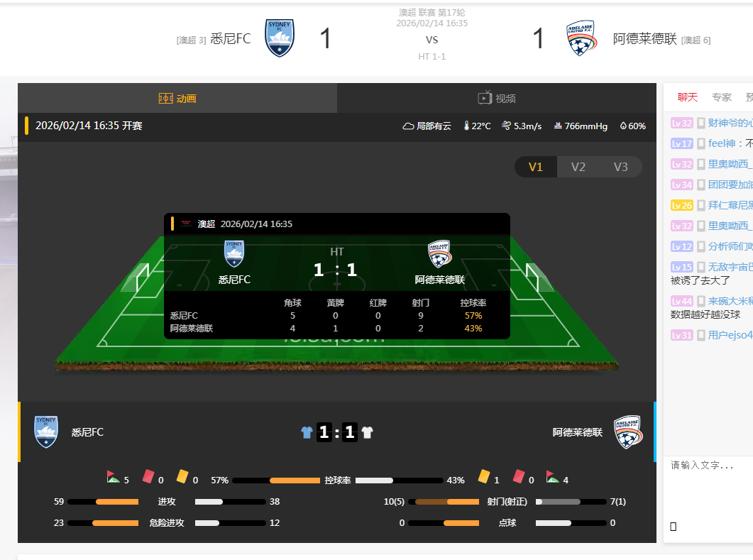Click the humidity droplet icon
This screenshot has width=753, height=560.
pyautogui.click(x=623, y=126)
